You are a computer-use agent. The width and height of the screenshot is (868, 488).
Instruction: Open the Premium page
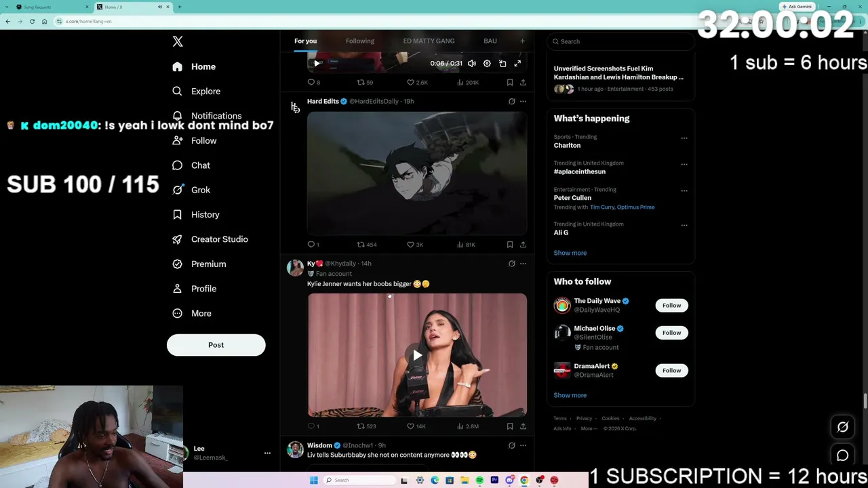tap(199, 264)
